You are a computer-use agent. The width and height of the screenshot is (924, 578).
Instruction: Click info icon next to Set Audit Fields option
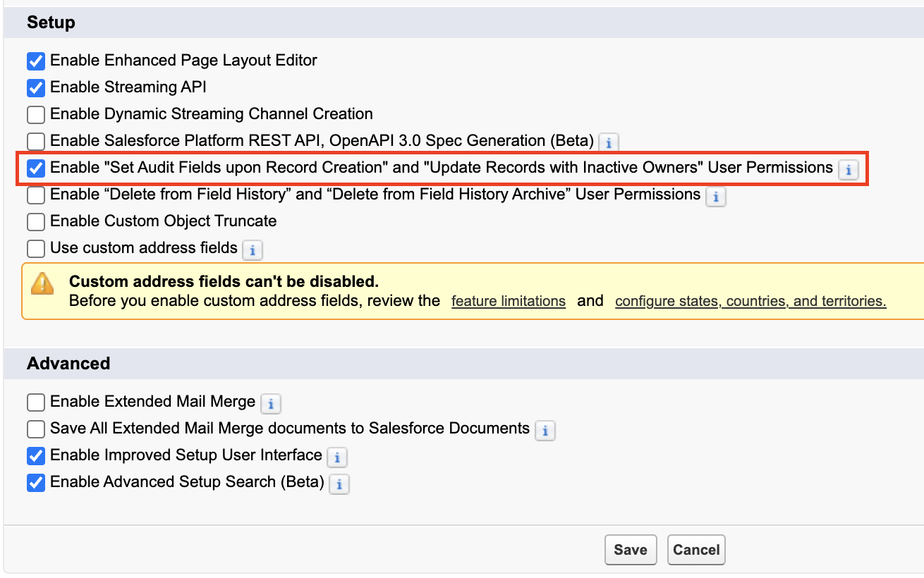[x=849, y=169]
